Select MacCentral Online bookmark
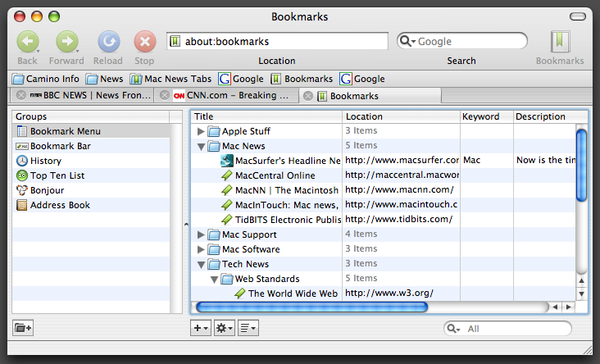 [275, 175]
